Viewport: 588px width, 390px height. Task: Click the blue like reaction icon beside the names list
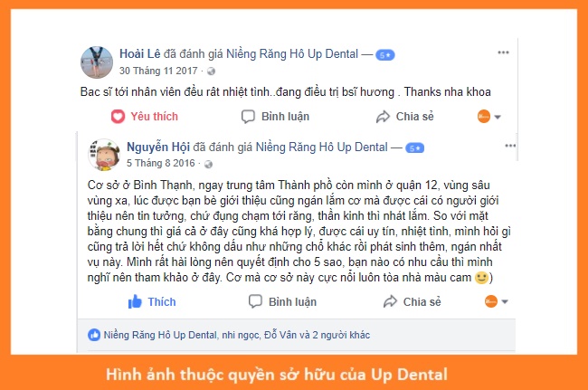(x=94, y=335)
